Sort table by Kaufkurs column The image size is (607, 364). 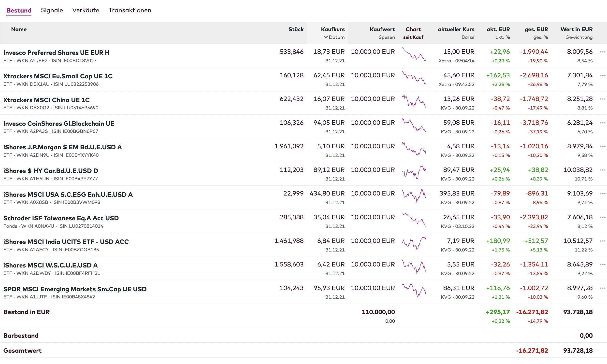(332, 29)
